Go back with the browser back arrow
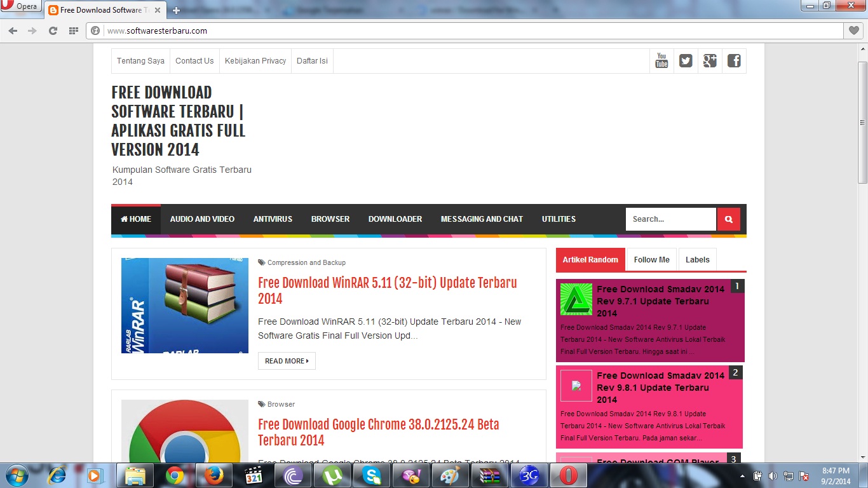Screen dimensions: 868x488 tap(13, 30)
